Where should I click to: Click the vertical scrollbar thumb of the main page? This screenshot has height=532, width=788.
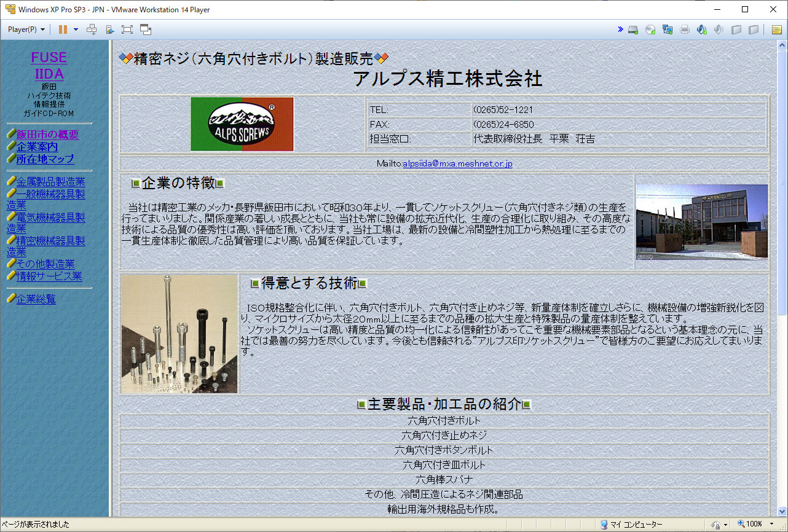(x=782, y=183)
